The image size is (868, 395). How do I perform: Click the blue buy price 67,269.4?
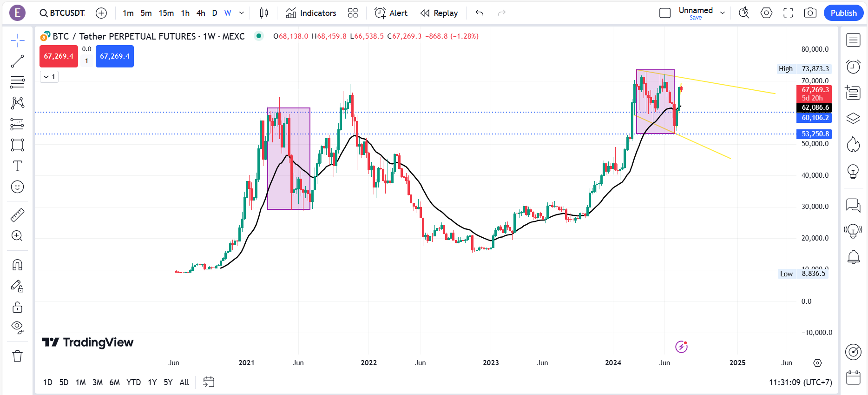(x=115, y=56)
